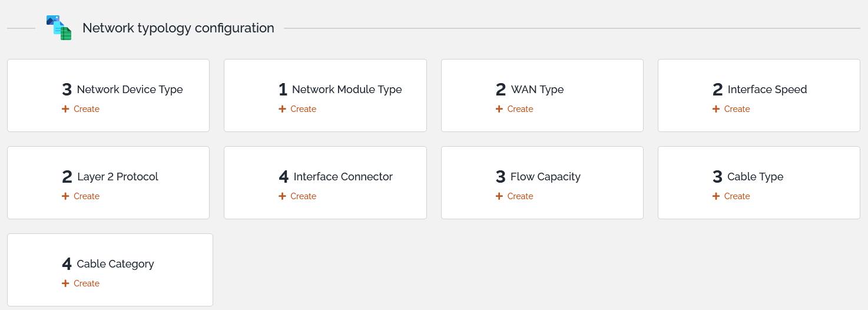This screenshot has height=310, width=868.
Task: Open the WAN Type card title
Action: point(537,90)
